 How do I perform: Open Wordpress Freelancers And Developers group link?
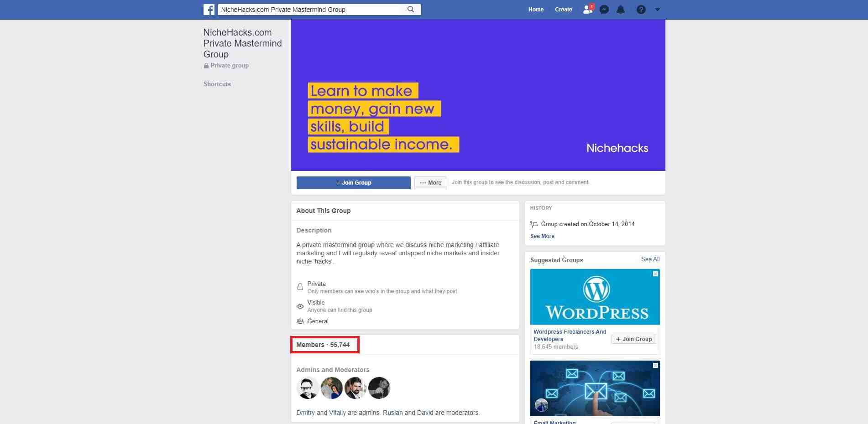point(570,336)
